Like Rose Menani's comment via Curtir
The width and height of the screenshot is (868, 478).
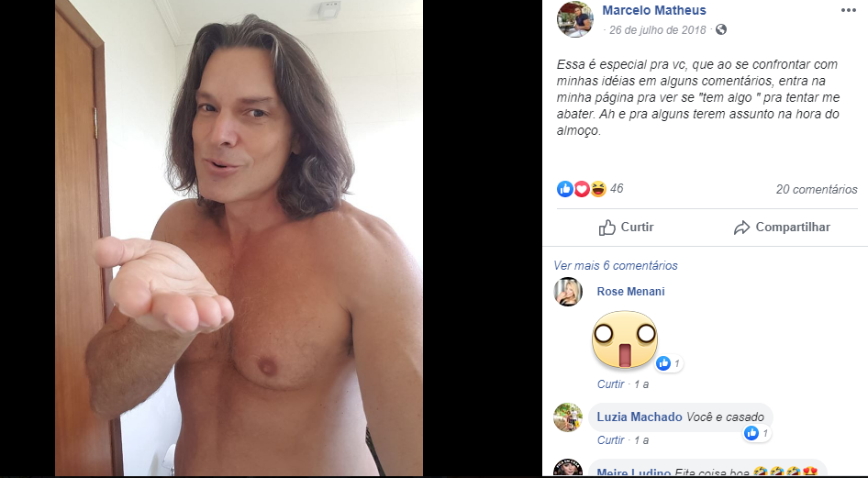point(610,384)
